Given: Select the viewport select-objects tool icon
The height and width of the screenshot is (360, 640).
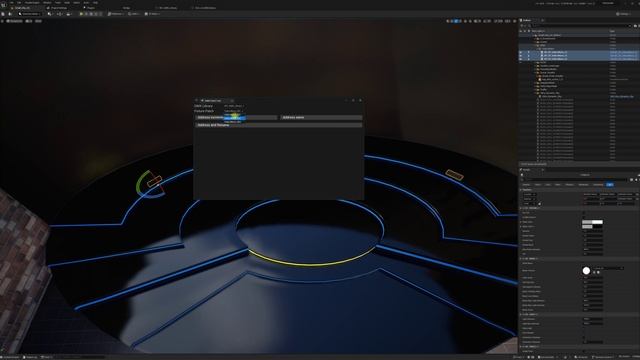Looking at the screenshot, I should pos(448,21).
